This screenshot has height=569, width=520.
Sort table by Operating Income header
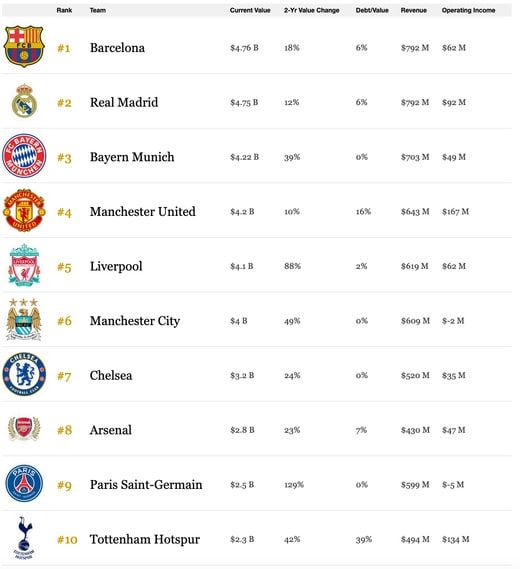click(x=468, y=10)
